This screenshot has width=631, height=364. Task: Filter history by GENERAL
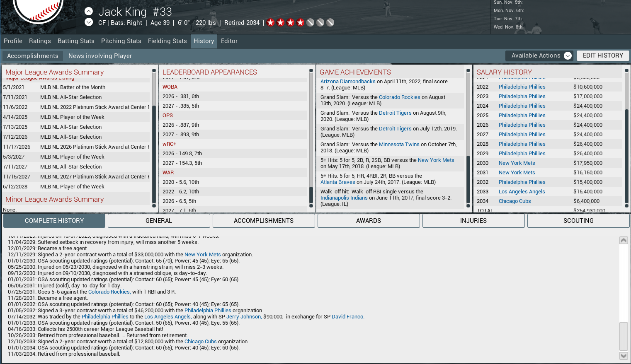pyautogui.click(x=159, y=221)
